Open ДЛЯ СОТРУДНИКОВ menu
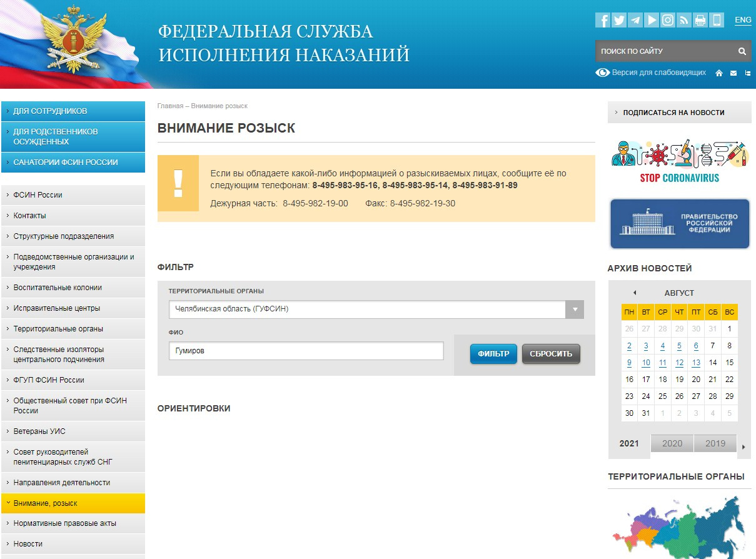 click(x=73, y=111)
